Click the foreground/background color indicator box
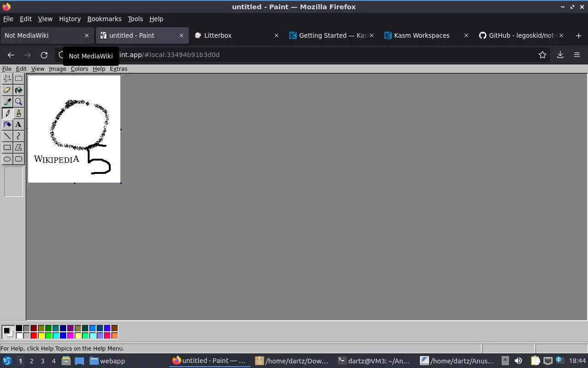Image resolution: width=588 pixels, height=368 pixels. pyautogui.click(x=8, y=332)
